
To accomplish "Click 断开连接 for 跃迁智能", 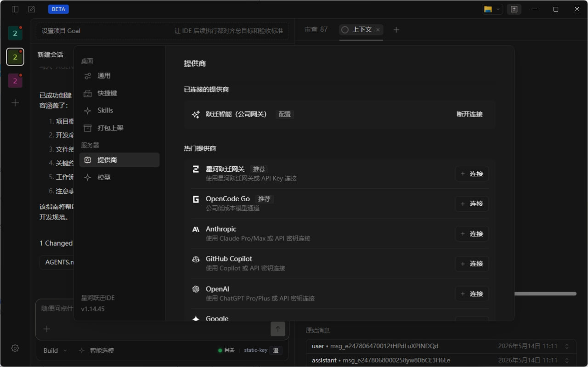I will [x=469, y=114].
